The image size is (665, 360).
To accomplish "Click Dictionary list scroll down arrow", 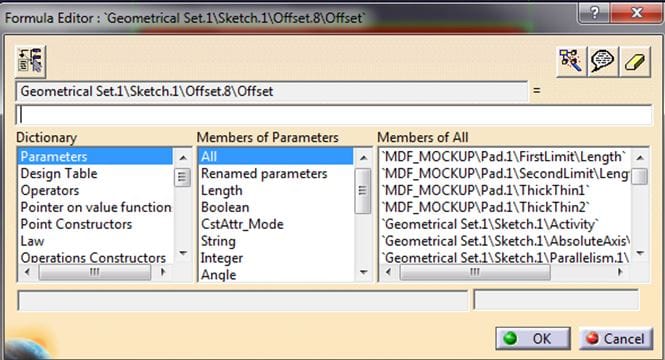I will tap(183, 254).
